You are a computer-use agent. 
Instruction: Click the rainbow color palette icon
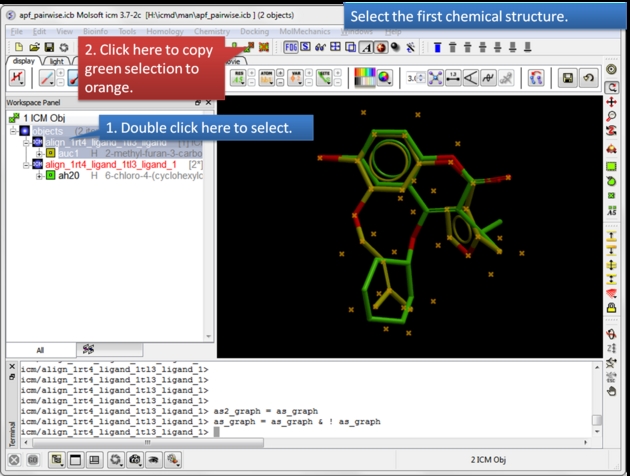click(x=366, y=77)
